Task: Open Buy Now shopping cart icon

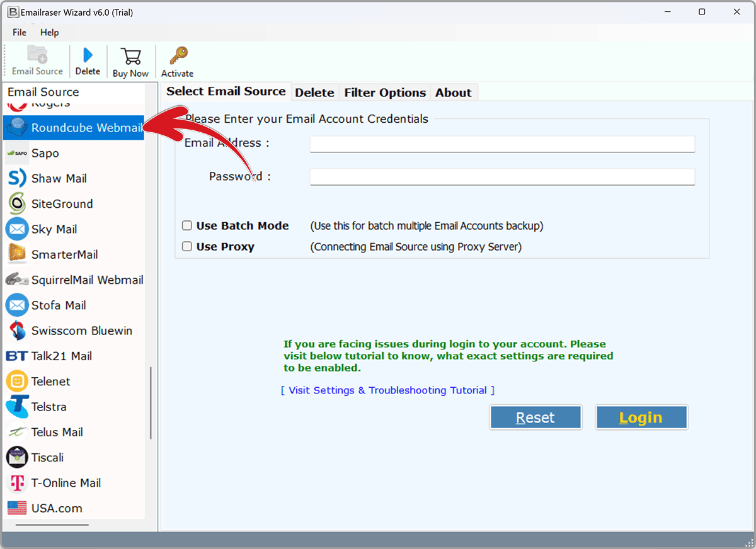Action: click(130, 56)
